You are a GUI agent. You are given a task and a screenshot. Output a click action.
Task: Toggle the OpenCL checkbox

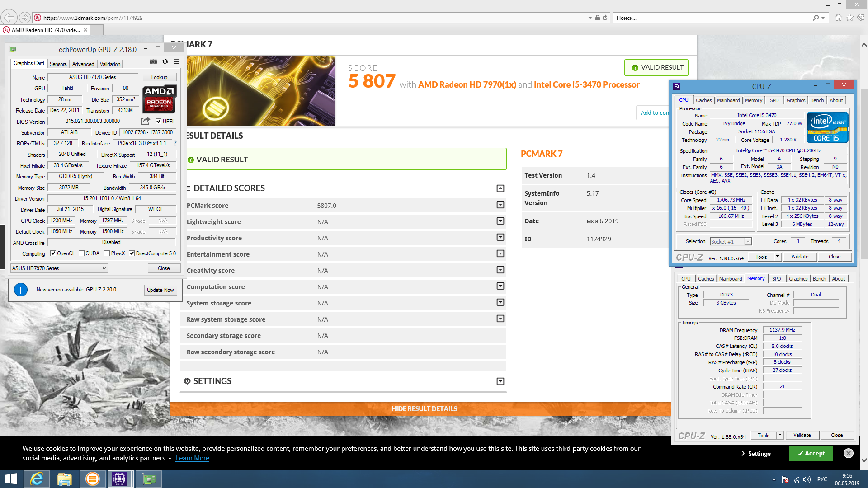(x=53, y=253)
